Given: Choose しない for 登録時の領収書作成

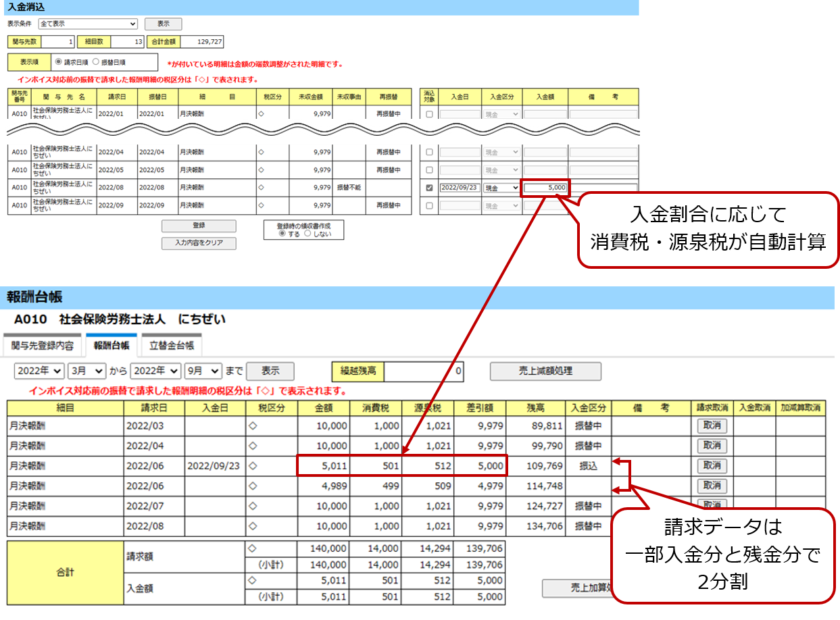Looking at the screenshot, I should click(x=308, y=234).
